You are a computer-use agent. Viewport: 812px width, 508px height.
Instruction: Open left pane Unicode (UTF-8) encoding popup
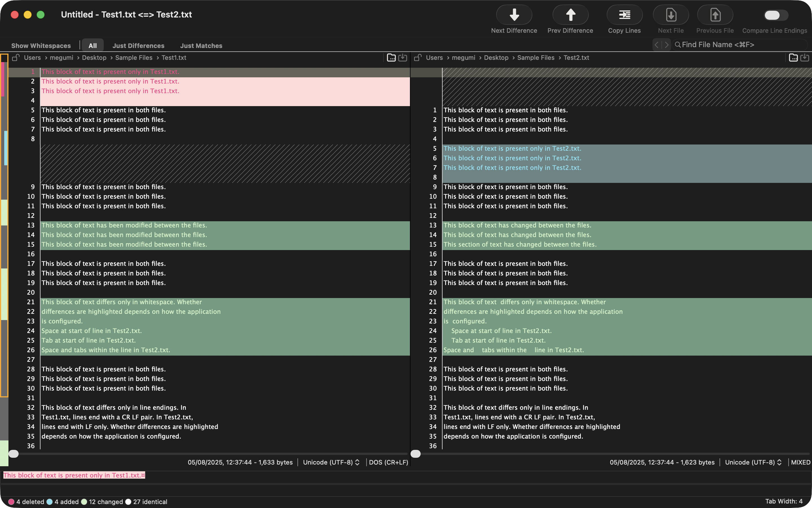click(x=331, y=462)
